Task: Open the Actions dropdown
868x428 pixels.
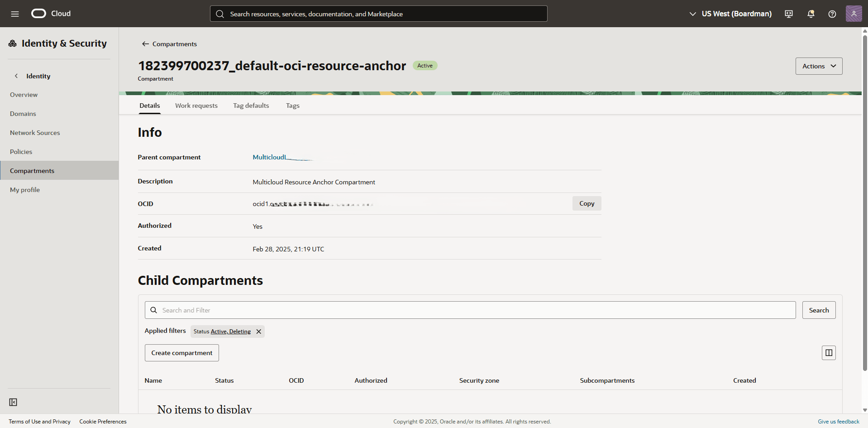Action: [818, 66]
